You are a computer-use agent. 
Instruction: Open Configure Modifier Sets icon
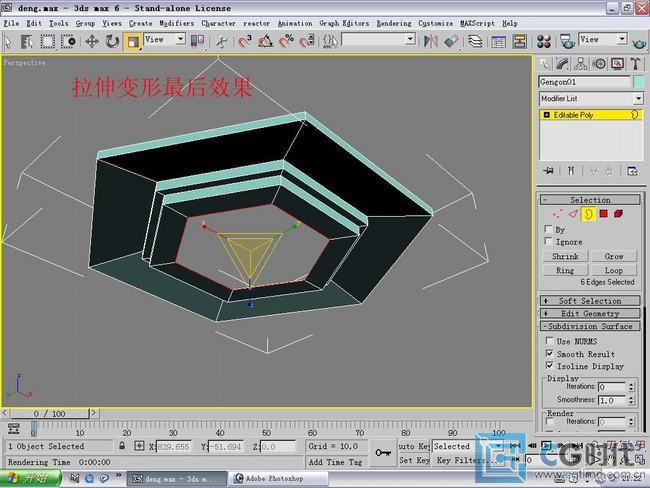(x=632, y=171)
